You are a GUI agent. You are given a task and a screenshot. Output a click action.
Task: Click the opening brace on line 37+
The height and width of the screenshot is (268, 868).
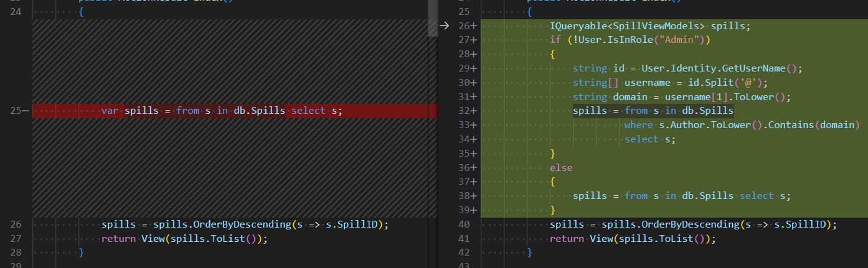(553, 182)
